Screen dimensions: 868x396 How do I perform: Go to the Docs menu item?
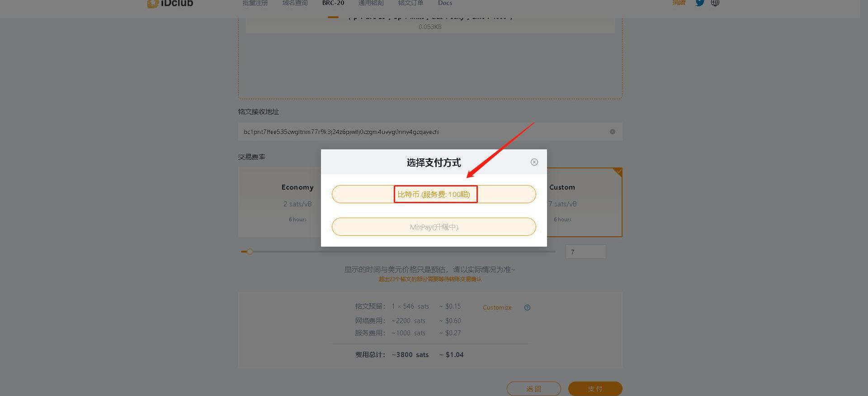pos(445,3)
